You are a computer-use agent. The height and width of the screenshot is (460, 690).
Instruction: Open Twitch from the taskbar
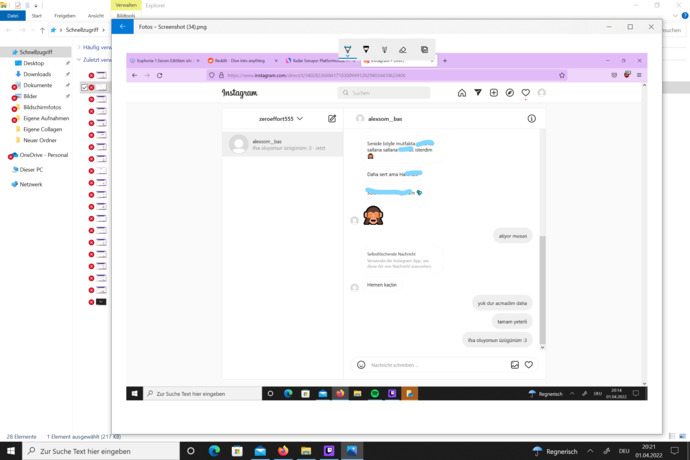(329, 451)
